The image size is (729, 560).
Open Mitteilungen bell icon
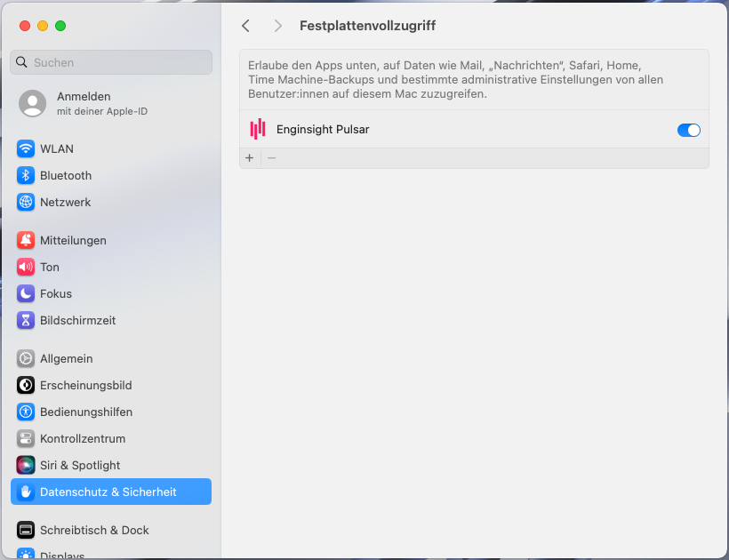(26, 240)
